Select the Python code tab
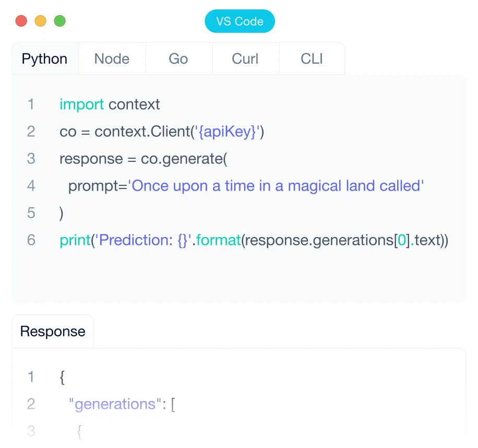Viewport: 478px width, 448px height. pos(45,58)
